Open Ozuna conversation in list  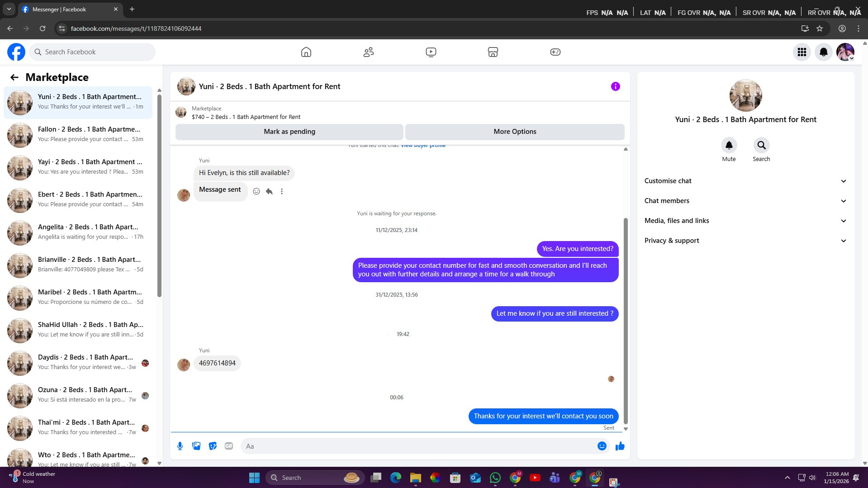click(x=78, y=395)
